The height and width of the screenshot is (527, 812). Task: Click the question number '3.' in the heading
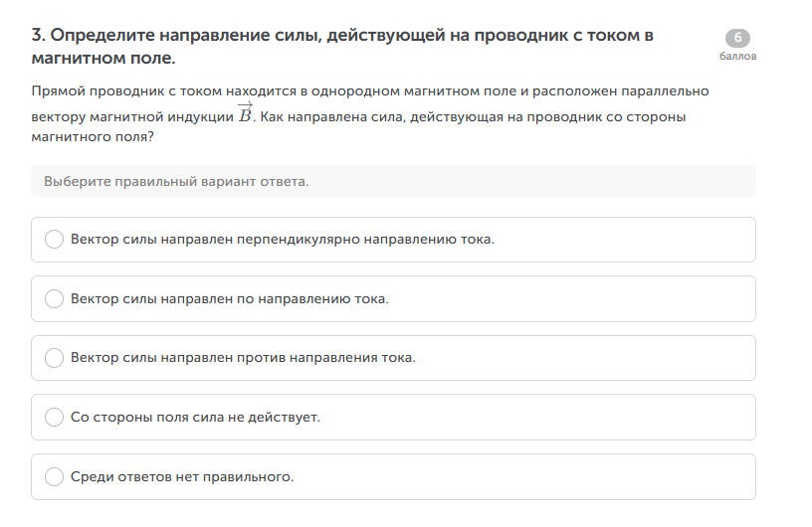(39, 36)
